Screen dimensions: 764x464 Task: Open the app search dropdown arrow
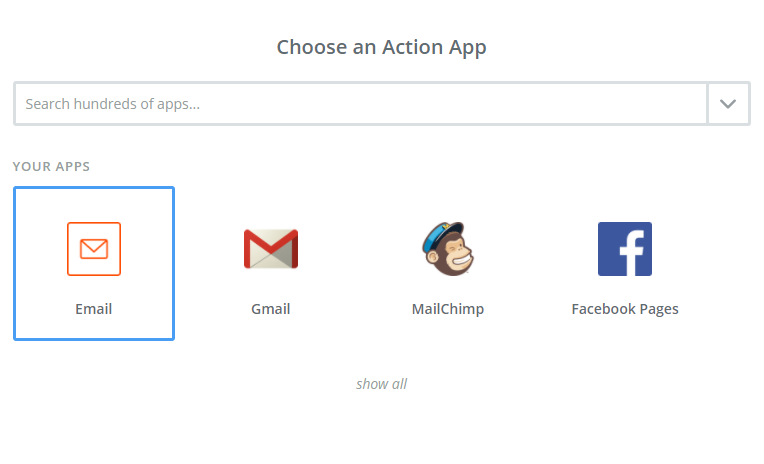pos(729,104)
